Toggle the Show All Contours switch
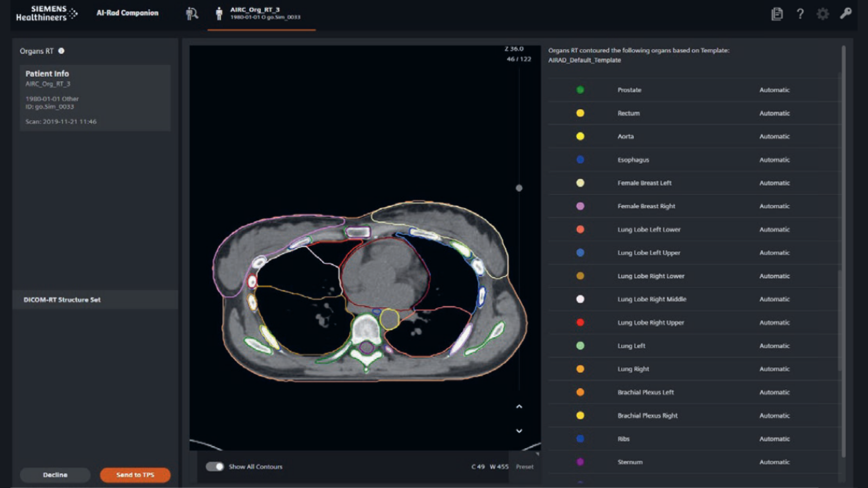 [215, 467]
